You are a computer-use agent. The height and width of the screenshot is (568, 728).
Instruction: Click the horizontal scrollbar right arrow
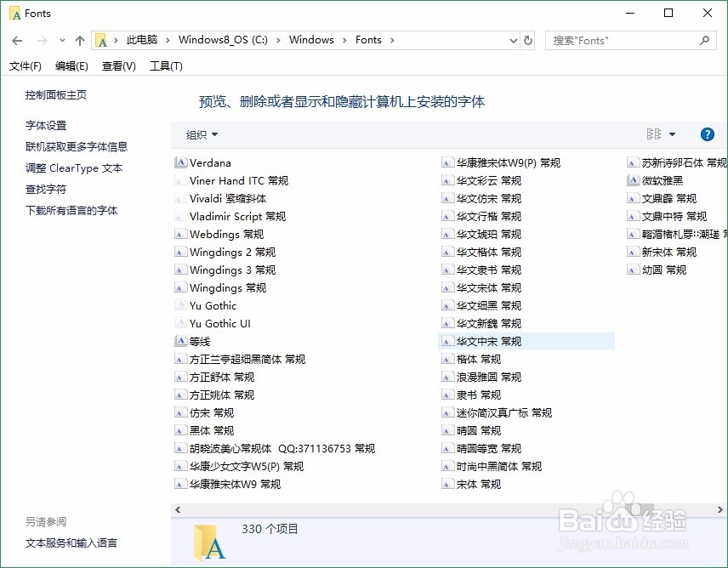point(720,509)
